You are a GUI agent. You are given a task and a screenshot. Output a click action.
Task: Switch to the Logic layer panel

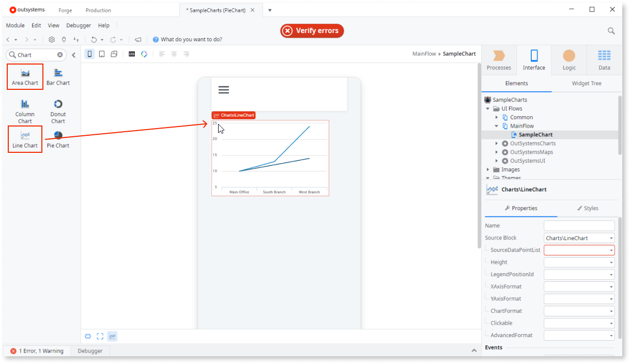568,59
